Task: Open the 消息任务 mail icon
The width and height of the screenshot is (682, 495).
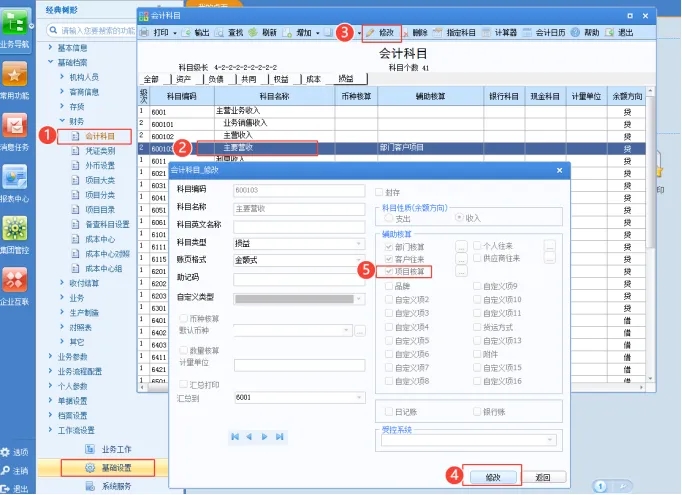Action: pos(15,125)
